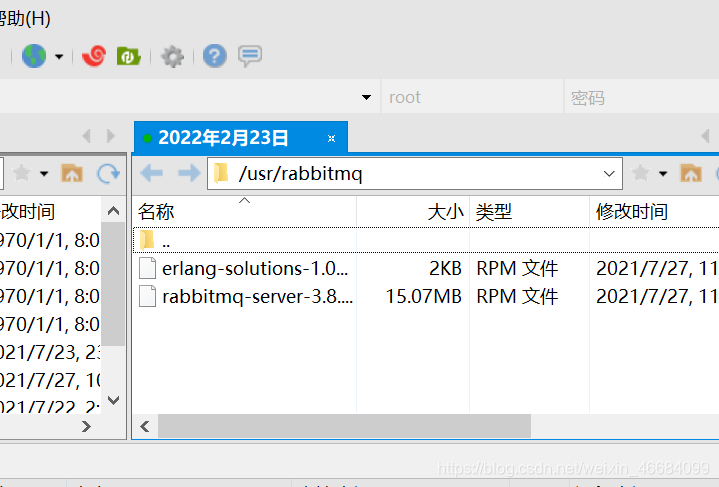Close the 2022年2月23日 tab
The height and width of the screenshot is (487, 719).
[x=332, y=138]
